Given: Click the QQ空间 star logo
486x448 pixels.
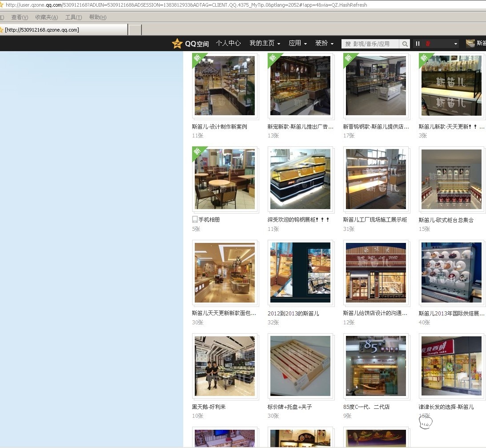Looking at the screenshot, I should click(x=177, y=44).
